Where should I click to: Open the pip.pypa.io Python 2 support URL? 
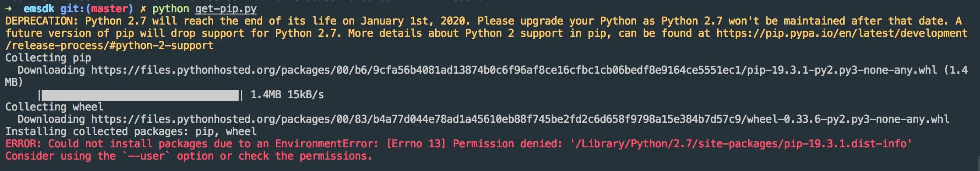842,33
